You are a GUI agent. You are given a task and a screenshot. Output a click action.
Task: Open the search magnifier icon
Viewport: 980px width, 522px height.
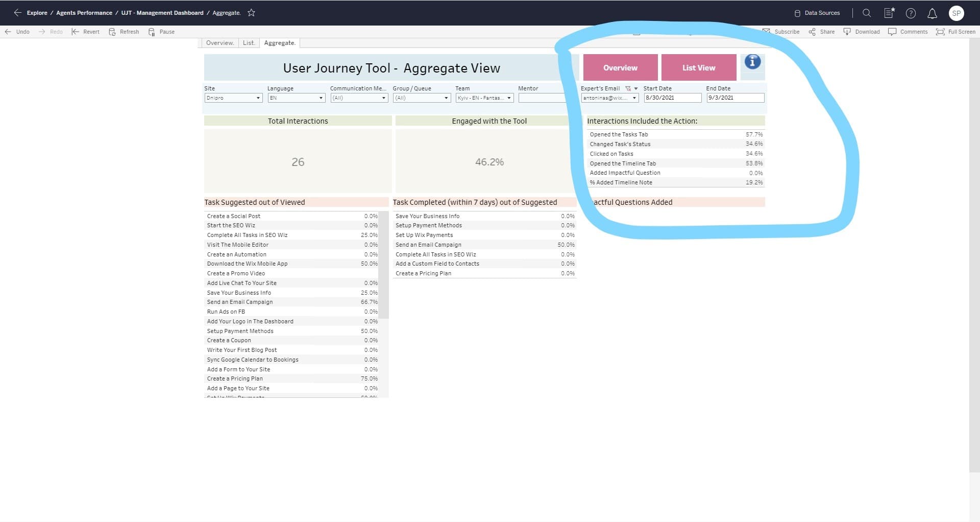pyautogui.click(x=867, y=13)
